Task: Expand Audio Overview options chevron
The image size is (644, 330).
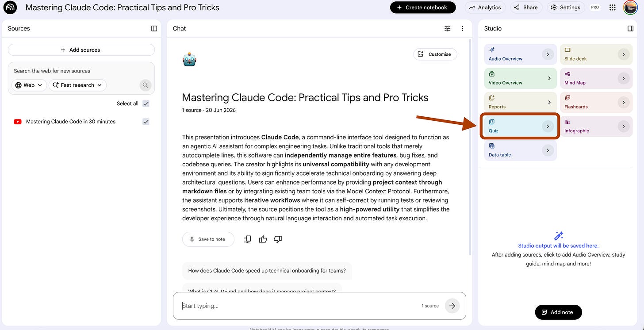Action: (548, 54)
